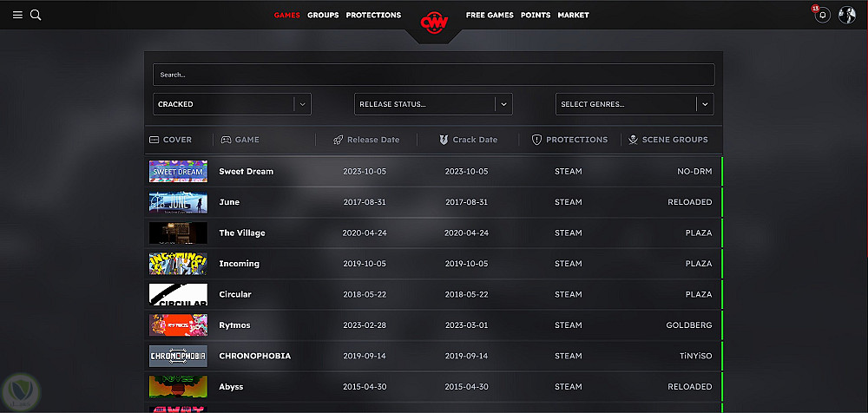868x413 pixels.
Task: Open the Circular game title
Action: click(x=235, y=294)
